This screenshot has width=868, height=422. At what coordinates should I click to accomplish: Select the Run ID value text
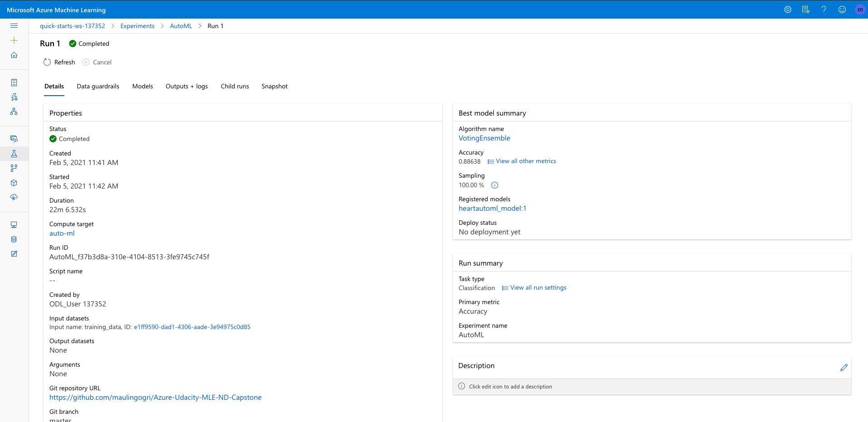[129, 257]
